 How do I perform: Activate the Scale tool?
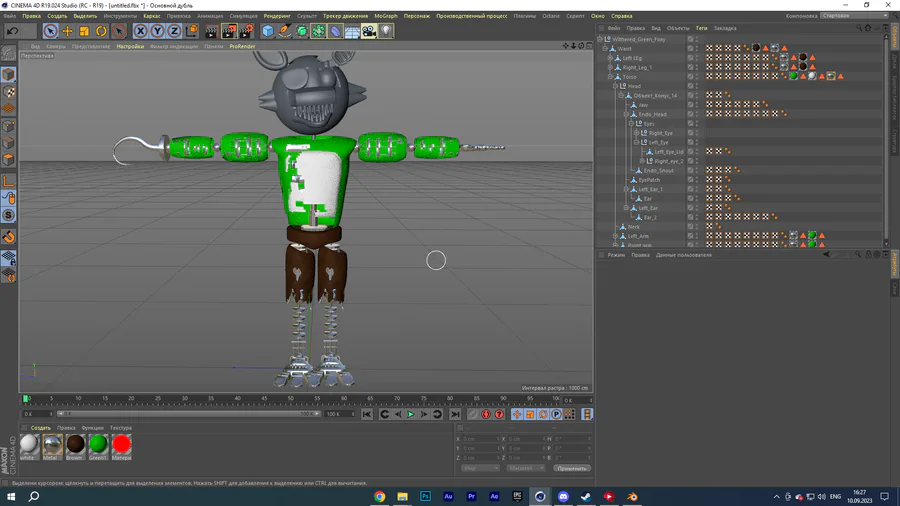[x=84, y=31]
